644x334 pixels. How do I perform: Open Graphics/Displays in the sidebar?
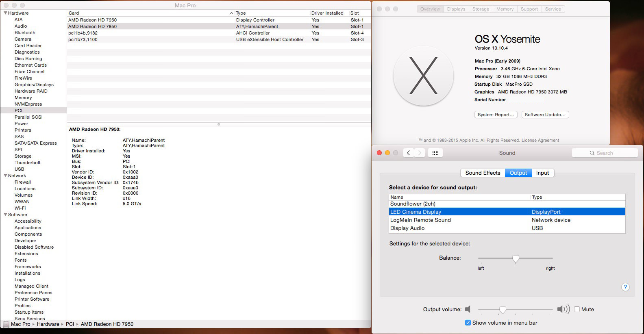pyautogui.click(x=34, y=85)
